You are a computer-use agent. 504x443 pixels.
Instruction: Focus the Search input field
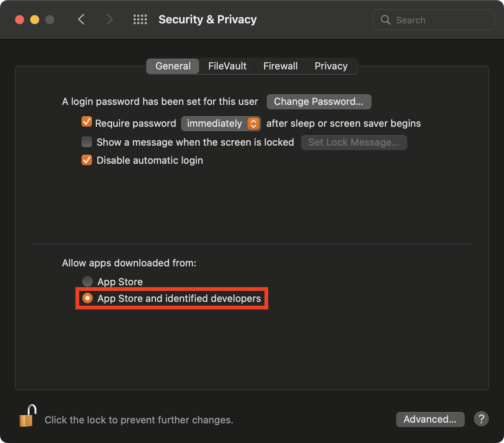point(434,20)
